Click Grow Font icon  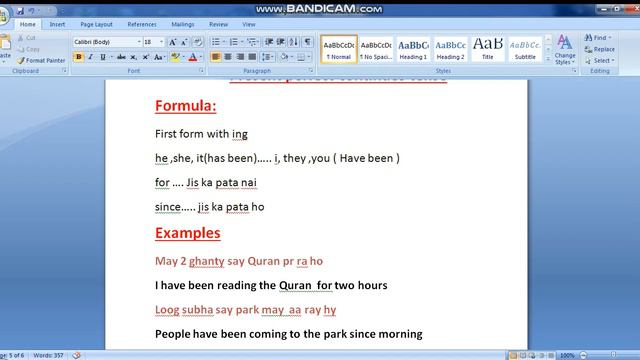click(x=173, y=42)
